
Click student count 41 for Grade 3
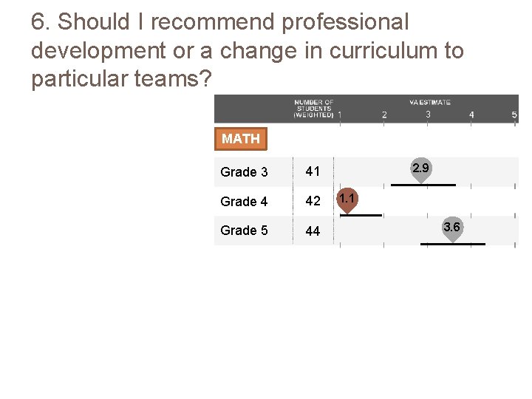coord(313,171)
